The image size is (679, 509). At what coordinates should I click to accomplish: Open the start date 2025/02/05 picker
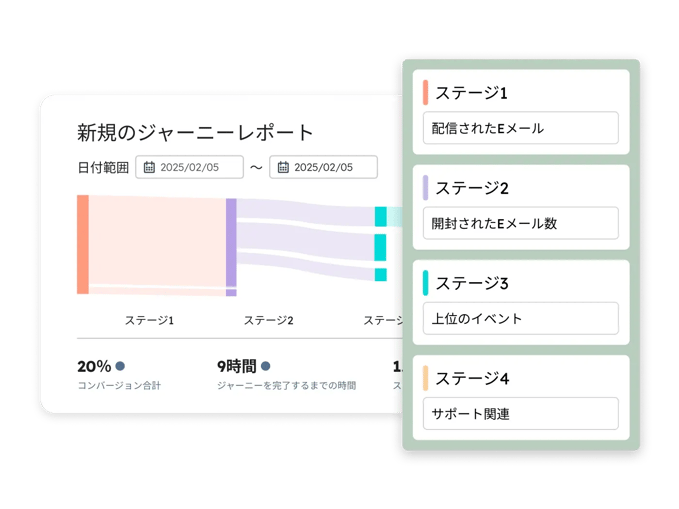pos(190,168)
